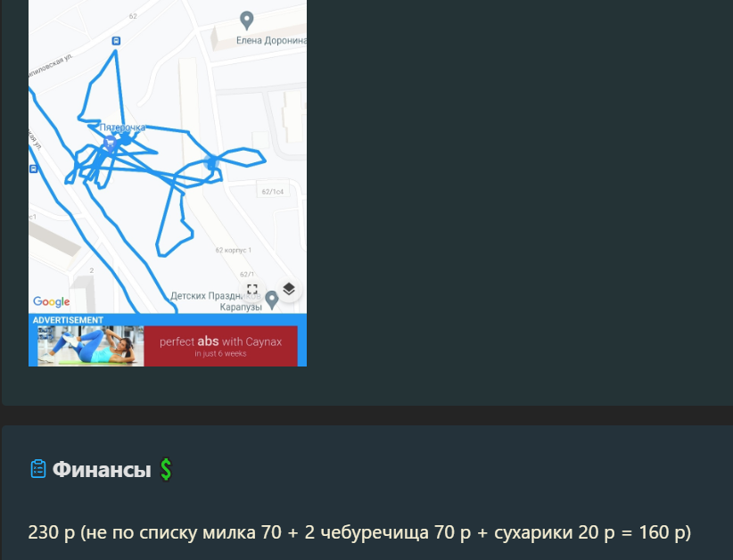This screenshot has height=560, width=733.
Task: Click the Пятерочка place label
Action: (x=122, y=128)
